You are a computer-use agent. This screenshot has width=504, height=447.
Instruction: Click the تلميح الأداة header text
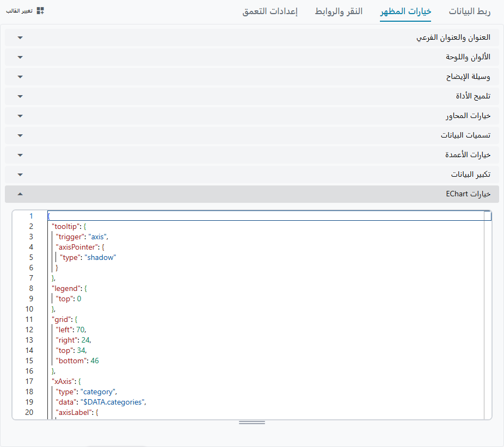[473, 96]
